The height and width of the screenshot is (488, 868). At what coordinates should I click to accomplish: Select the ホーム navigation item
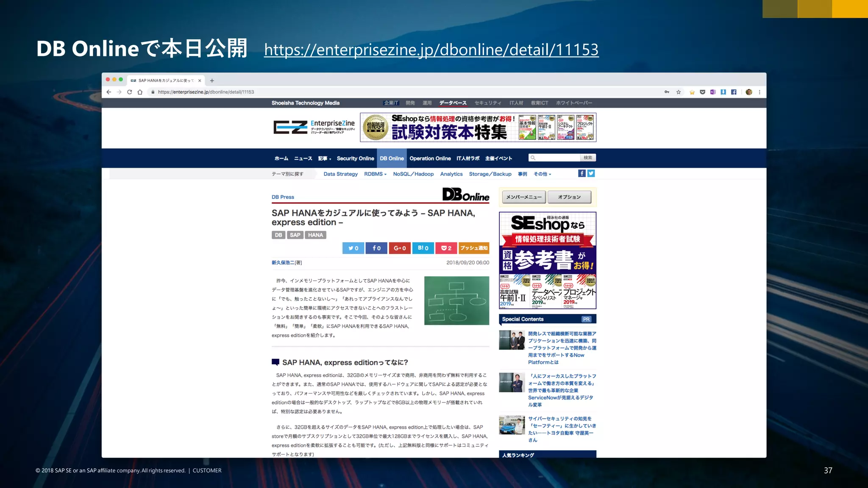tap(281, 158)
